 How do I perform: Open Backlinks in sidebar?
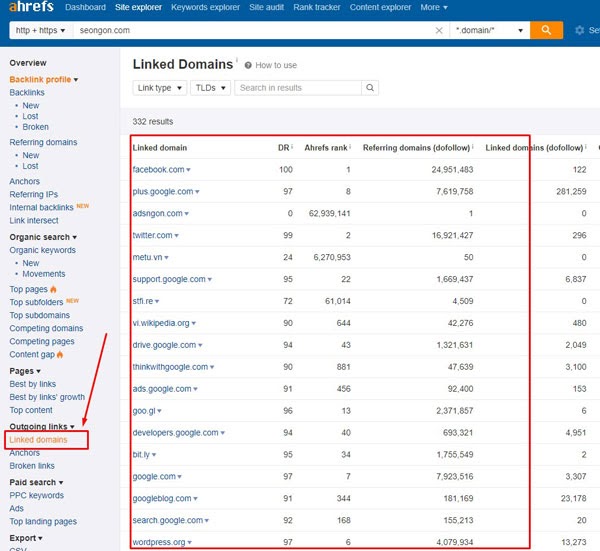coord(27,92)
